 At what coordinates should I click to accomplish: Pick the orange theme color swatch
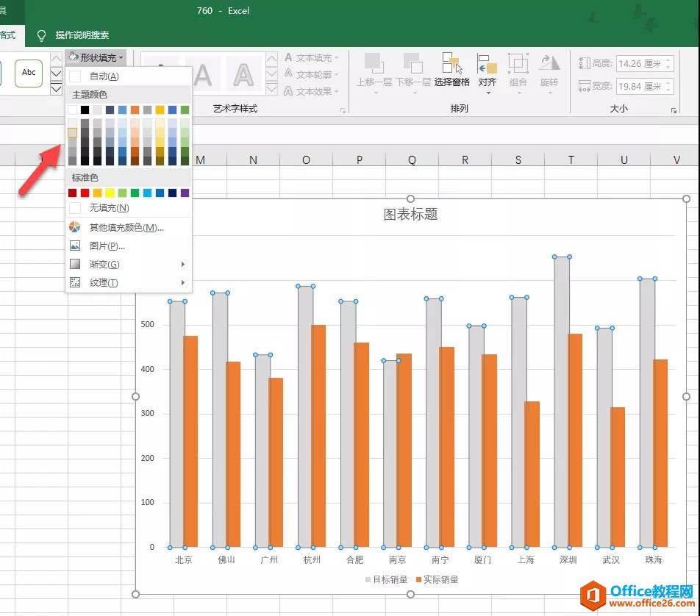(x=135, y=110)
